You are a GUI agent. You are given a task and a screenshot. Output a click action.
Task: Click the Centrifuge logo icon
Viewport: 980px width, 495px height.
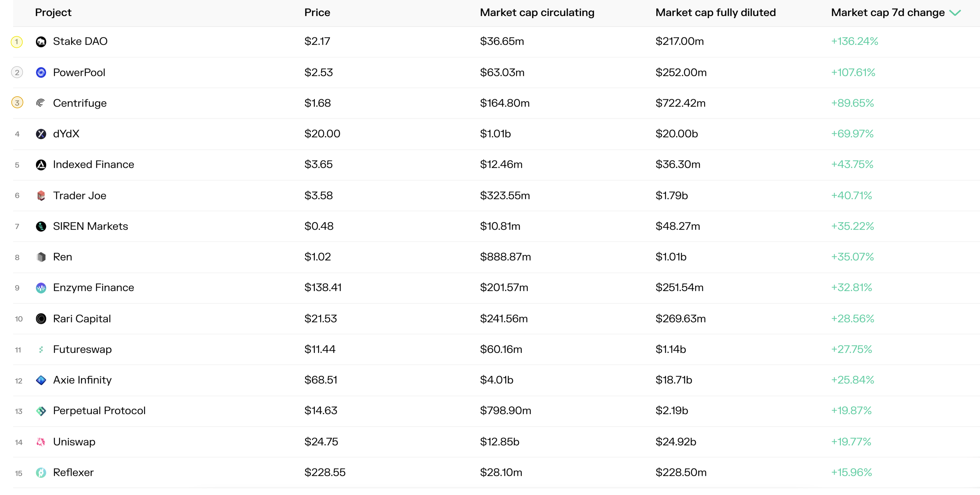(x=41, y=103)
